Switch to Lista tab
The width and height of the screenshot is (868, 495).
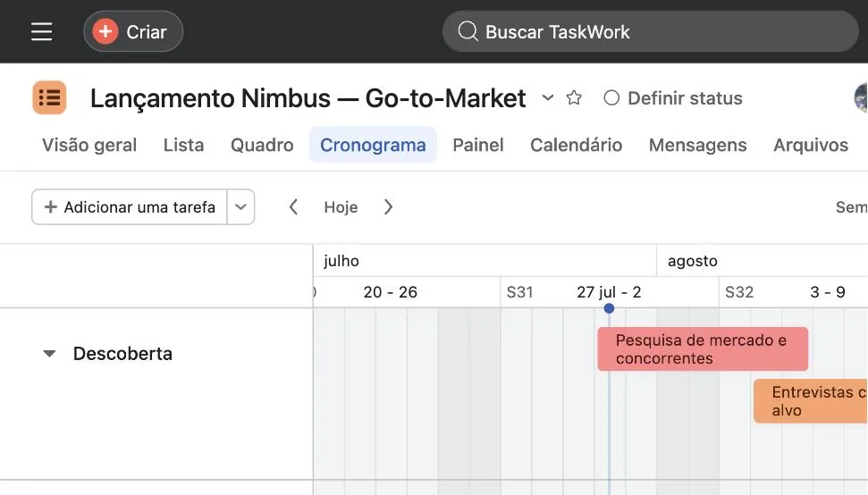coord(183,145)
